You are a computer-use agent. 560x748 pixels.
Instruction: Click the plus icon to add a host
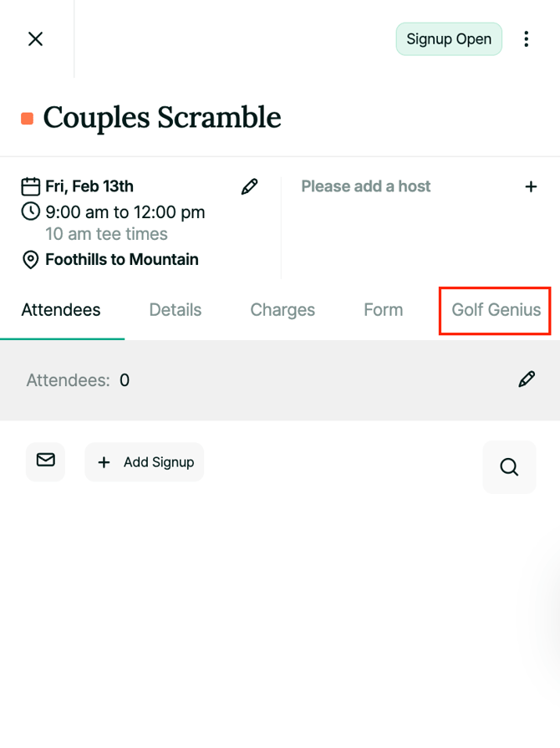[531, 186]
